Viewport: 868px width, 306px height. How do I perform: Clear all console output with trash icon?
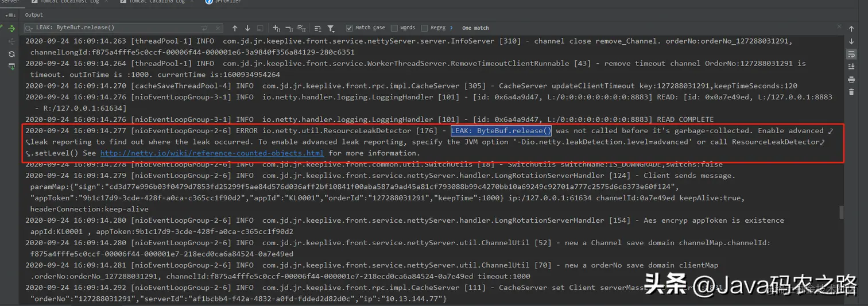pos(851,92)
